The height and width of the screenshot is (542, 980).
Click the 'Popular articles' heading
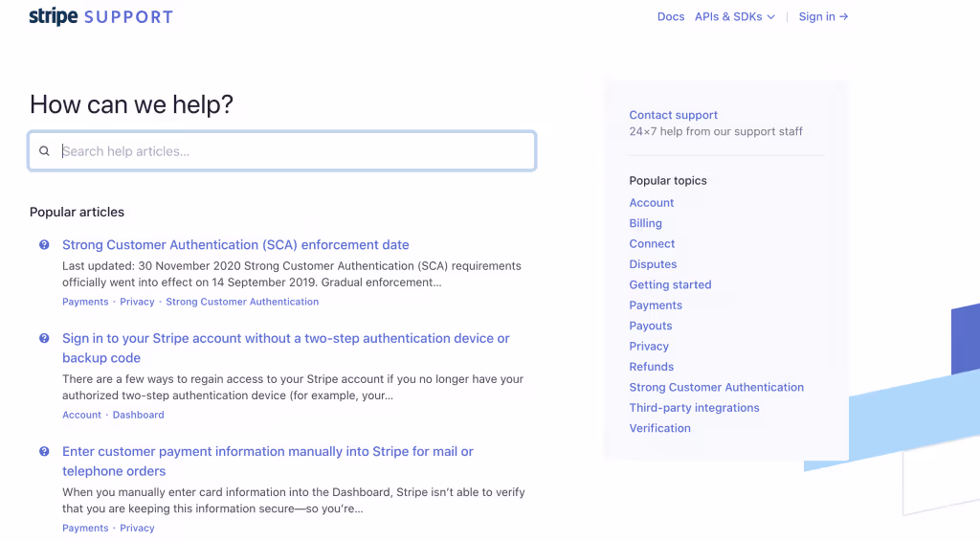click(77, 212)
